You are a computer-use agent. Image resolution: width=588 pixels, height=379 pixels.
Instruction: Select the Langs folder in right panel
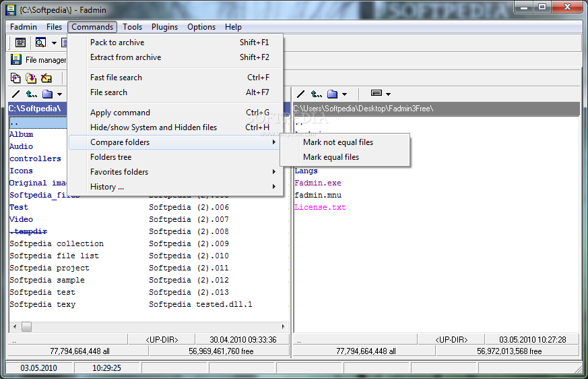click(306, 171)
